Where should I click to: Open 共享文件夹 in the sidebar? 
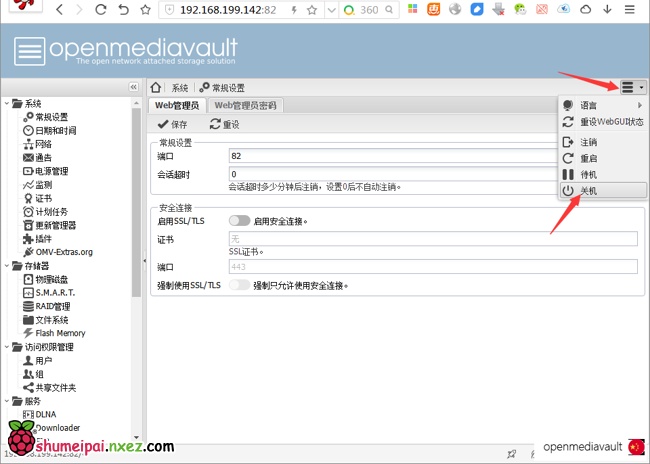[55, 387]
